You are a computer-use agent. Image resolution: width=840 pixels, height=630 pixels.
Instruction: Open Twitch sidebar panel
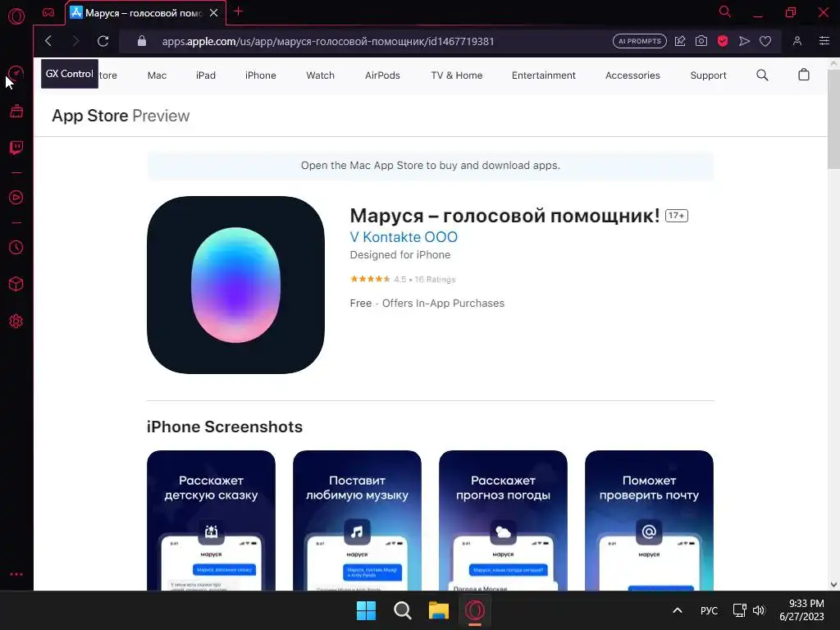click(x=16, y=148)
